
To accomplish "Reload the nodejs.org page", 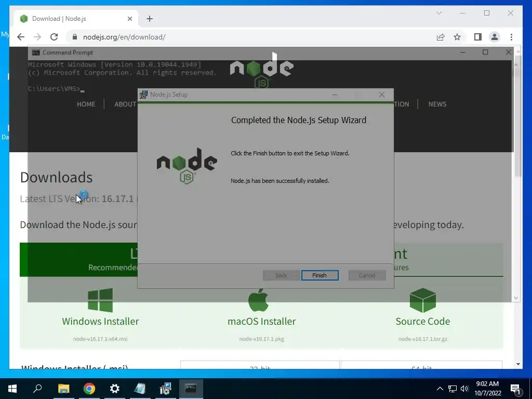I will pos(54,37).
